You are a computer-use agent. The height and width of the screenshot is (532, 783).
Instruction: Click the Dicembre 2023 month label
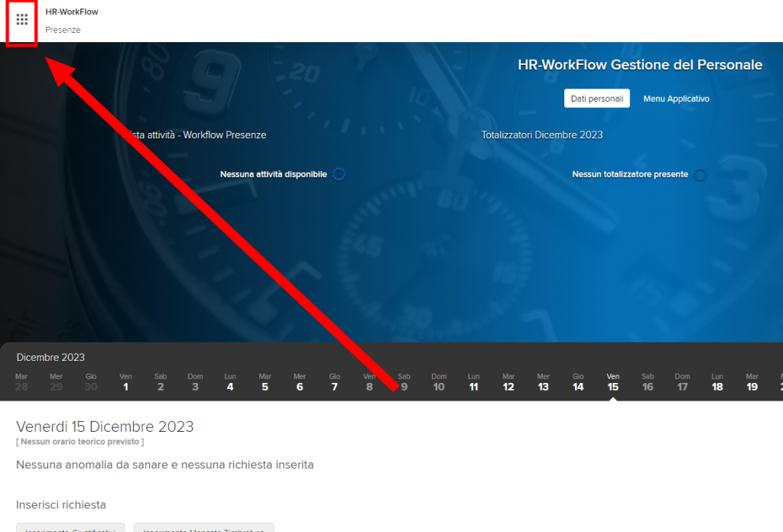tap(50, 357)
